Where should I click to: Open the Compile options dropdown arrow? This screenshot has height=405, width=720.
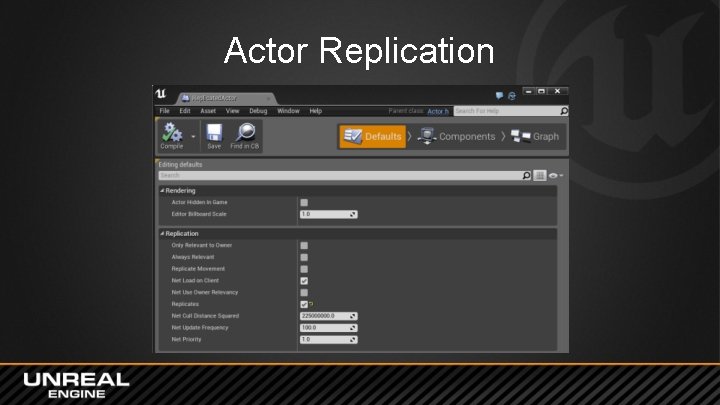193,136
